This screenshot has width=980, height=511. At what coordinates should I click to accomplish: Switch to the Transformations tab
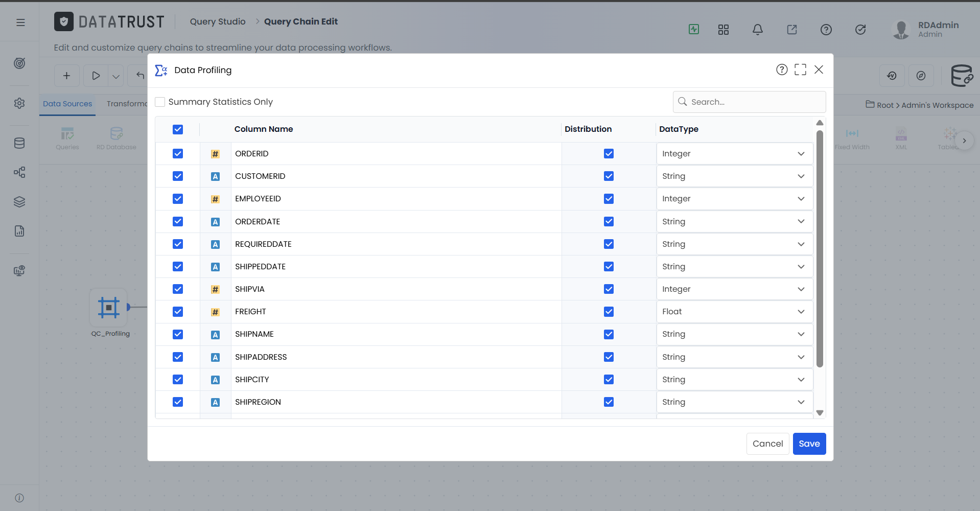coord(127,104)
